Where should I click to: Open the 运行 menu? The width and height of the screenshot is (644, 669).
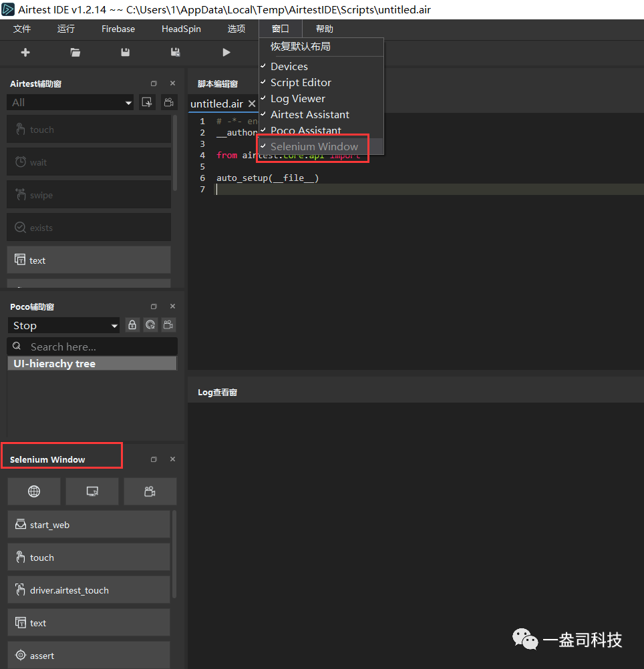pos(65,29)
